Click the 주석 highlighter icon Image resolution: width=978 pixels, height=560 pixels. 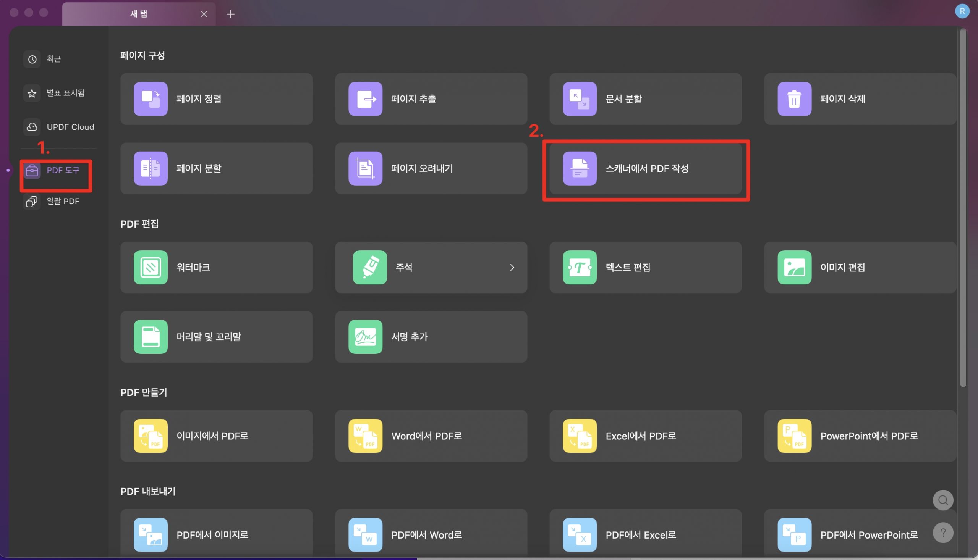pyautogui.click(x=369, y=268)
